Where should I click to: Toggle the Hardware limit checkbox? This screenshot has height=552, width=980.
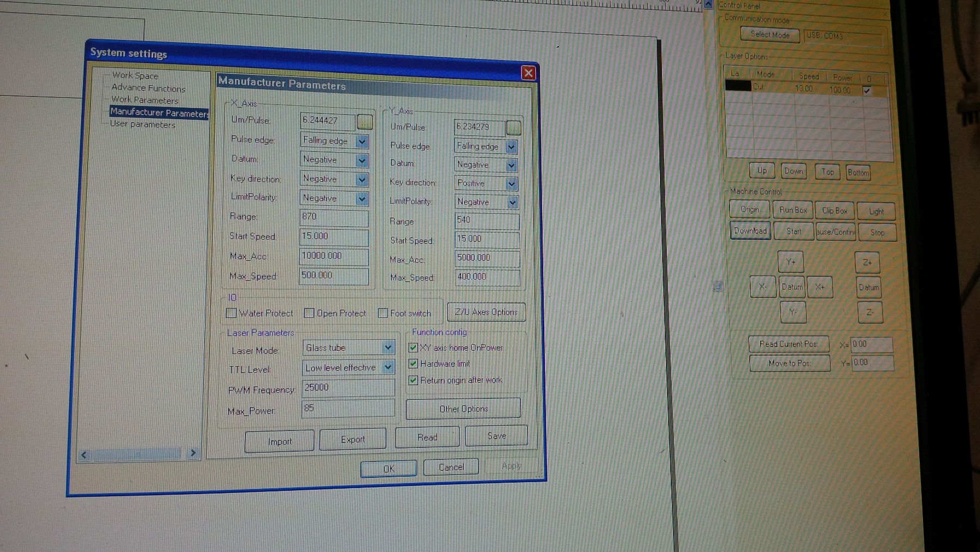coord(413,363)
